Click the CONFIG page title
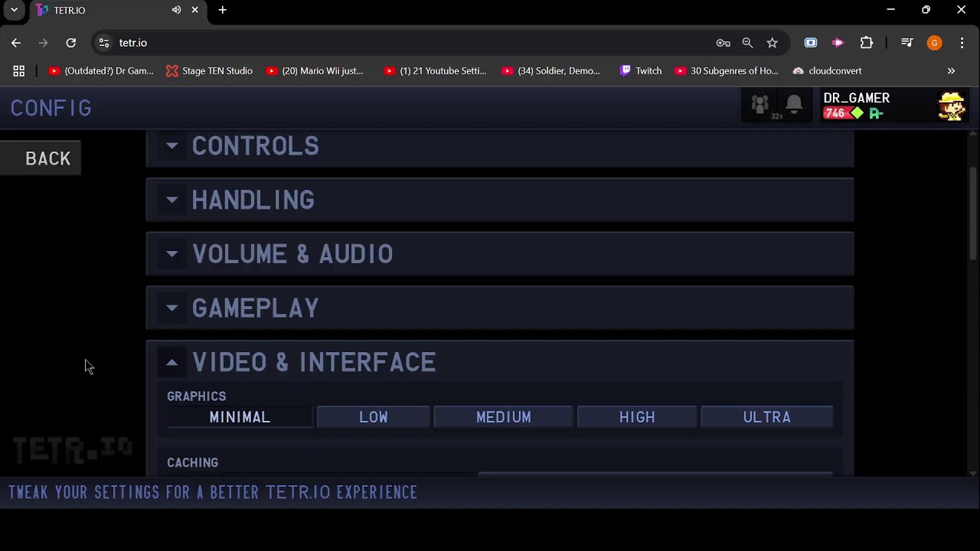This screenshot has width=980, height=551. coord(51,108)
